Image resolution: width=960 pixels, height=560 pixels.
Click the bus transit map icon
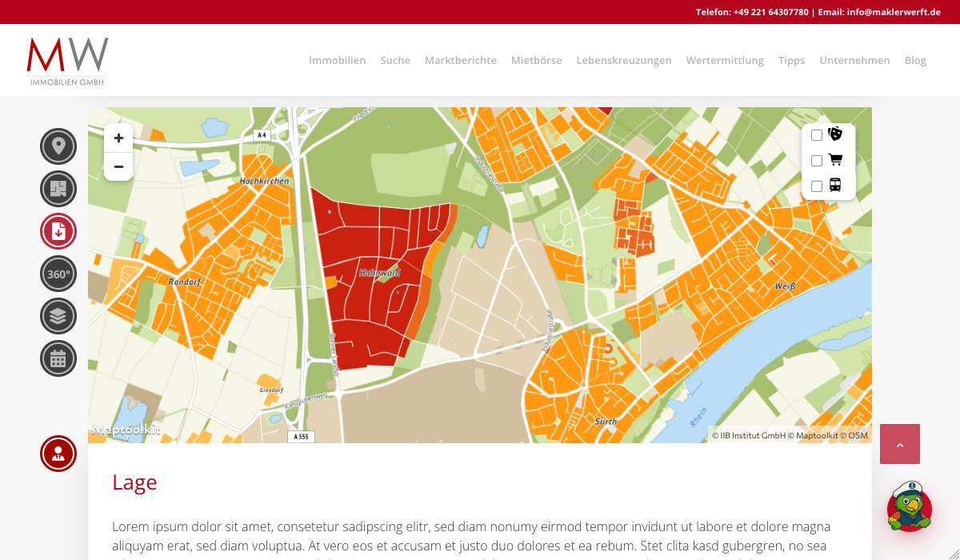(x=835, y=185)
